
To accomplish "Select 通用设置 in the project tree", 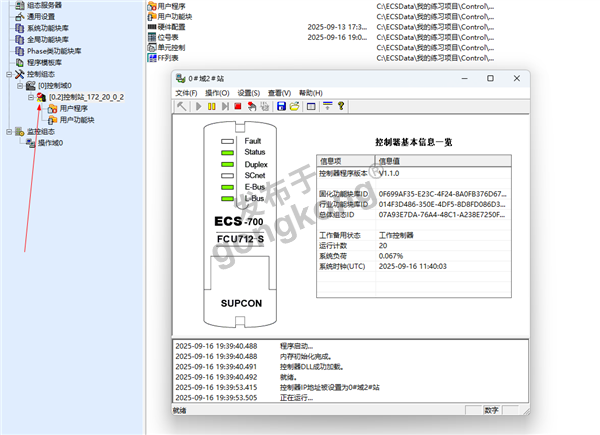I will pos(41,16).
